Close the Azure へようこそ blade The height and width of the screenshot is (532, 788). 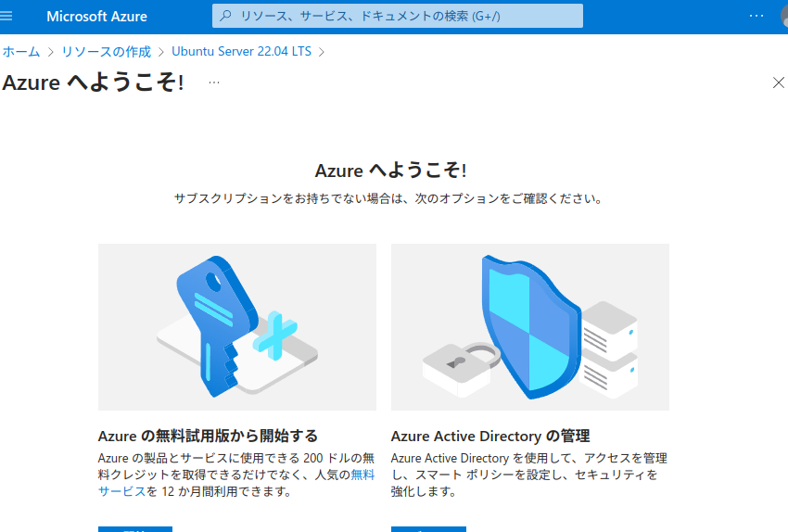tap(779, 82)
